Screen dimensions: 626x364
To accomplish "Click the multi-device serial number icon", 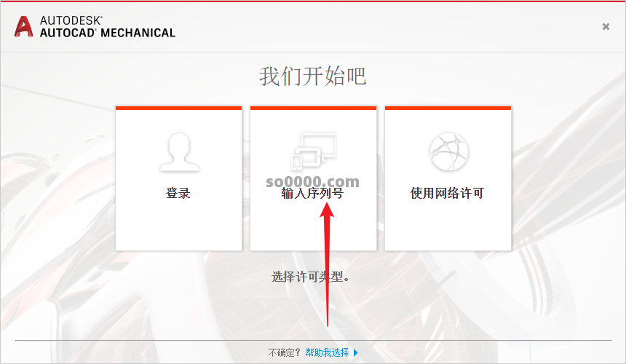I will pyautogui.click(x=314, y=152).
